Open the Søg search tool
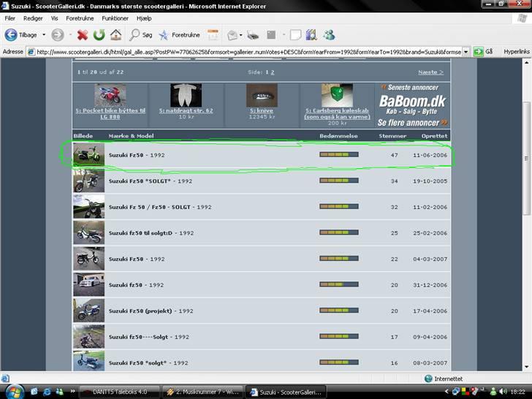532x399 pixels. [x=140, y=34]
